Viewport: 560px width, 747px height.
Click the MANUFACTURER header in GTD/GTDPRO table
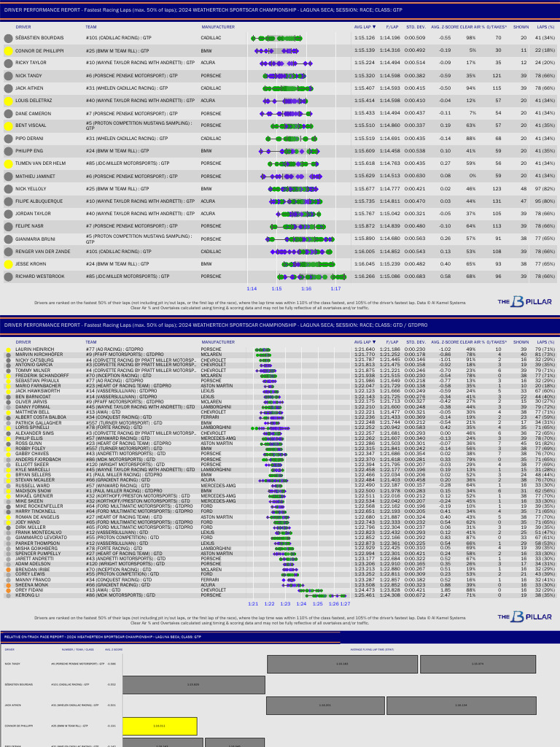[218, 342]
